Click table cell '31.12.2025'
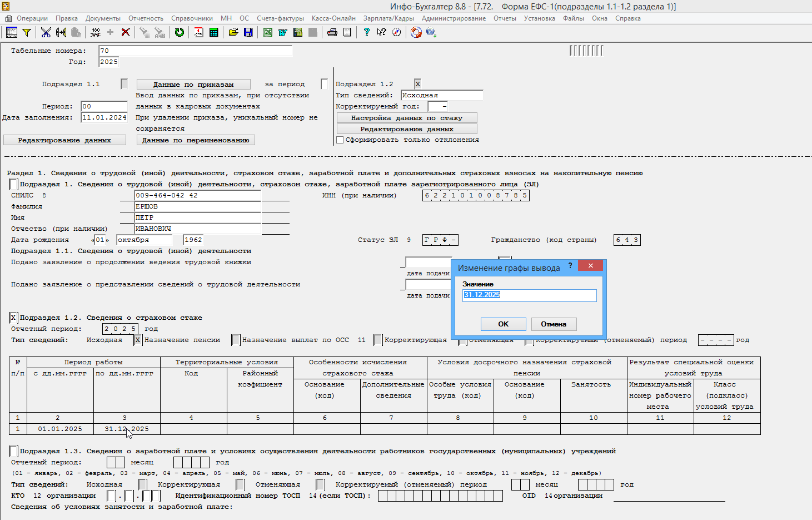Image resolution: width=812 pixels, height=520 pixels. click(x=127, y=429)
